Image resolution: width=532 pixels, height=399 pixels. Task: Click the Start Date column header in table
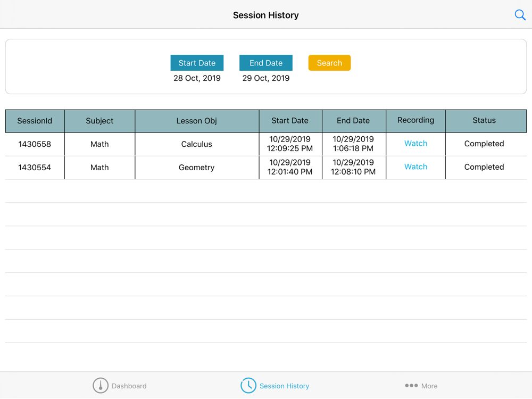(290, 121)
